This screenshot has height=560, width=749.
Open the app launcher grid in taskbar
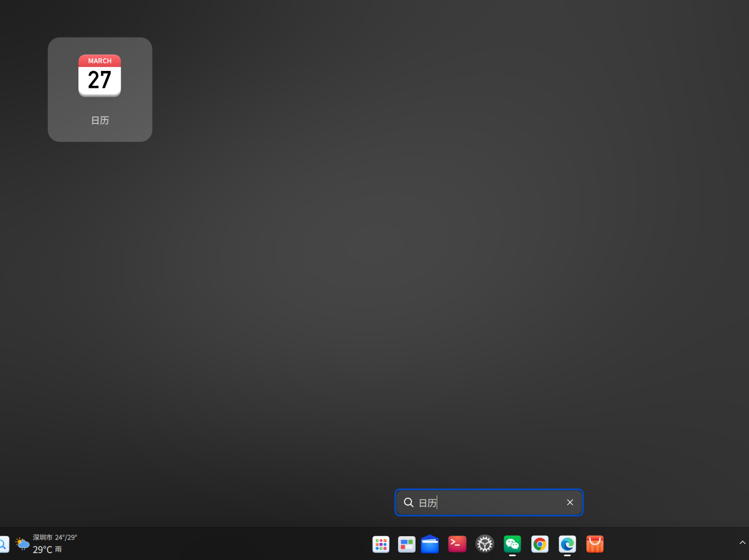point(381,544)
